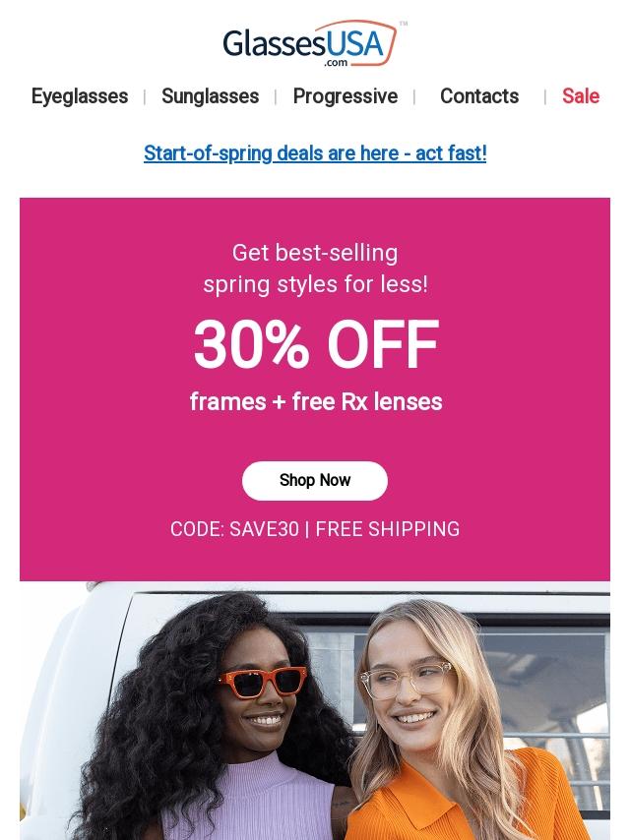Screen dimensions: 630x840
Task: Visit the red Sale link
Action: coord(581,96)
